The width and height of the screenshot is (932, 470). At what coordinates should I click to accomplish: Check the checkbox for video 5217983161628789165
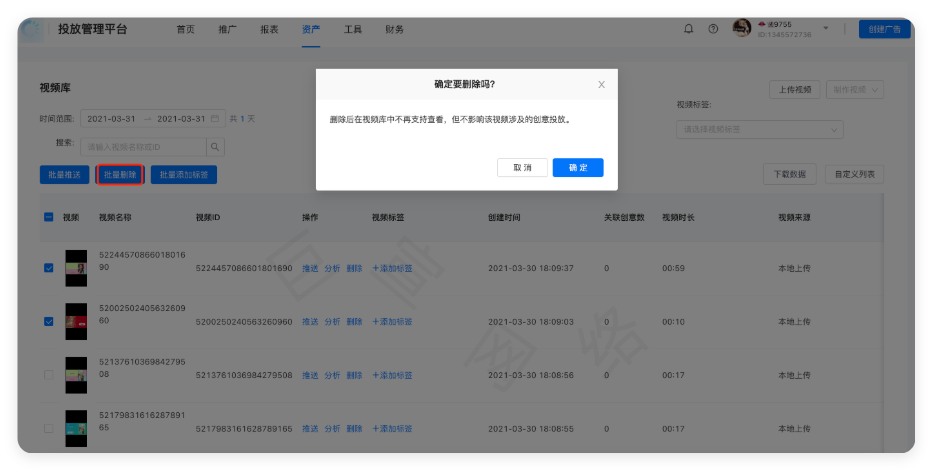(49, 428)
